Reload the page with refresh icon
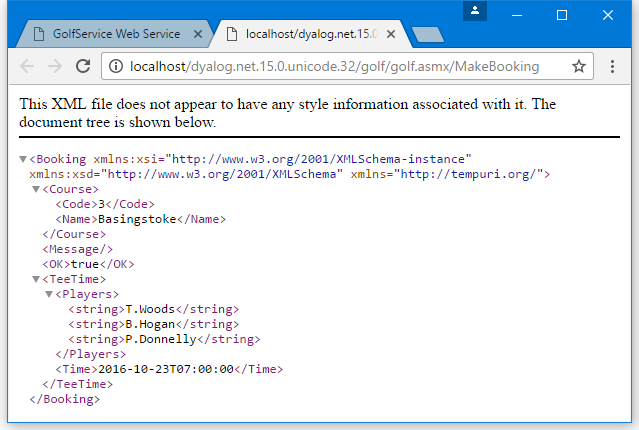Image resolution: width=639 pixels, height=430 pixels. [83, 67]
